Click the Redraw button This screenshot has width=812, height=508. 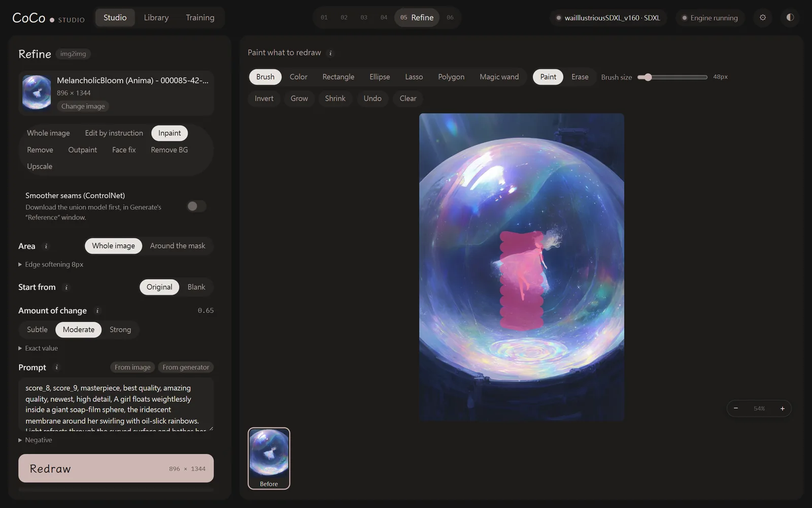[x=116, y=468]
